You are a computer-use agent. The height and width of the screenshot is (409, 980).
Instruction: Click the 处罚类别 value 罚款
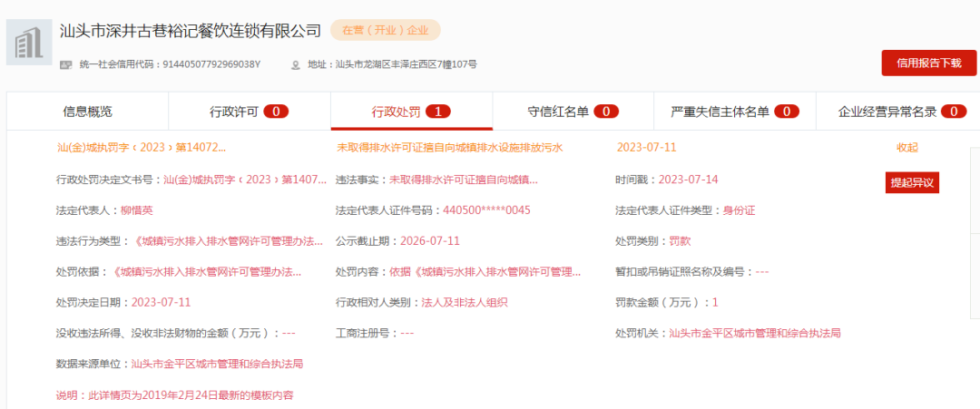680,241
